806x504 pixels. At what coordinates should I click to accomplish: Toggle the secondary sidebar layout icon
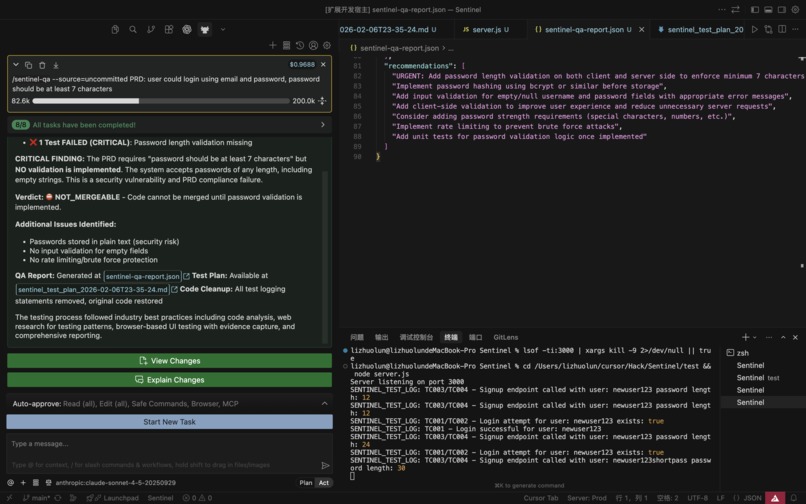(x=781, y=9)
